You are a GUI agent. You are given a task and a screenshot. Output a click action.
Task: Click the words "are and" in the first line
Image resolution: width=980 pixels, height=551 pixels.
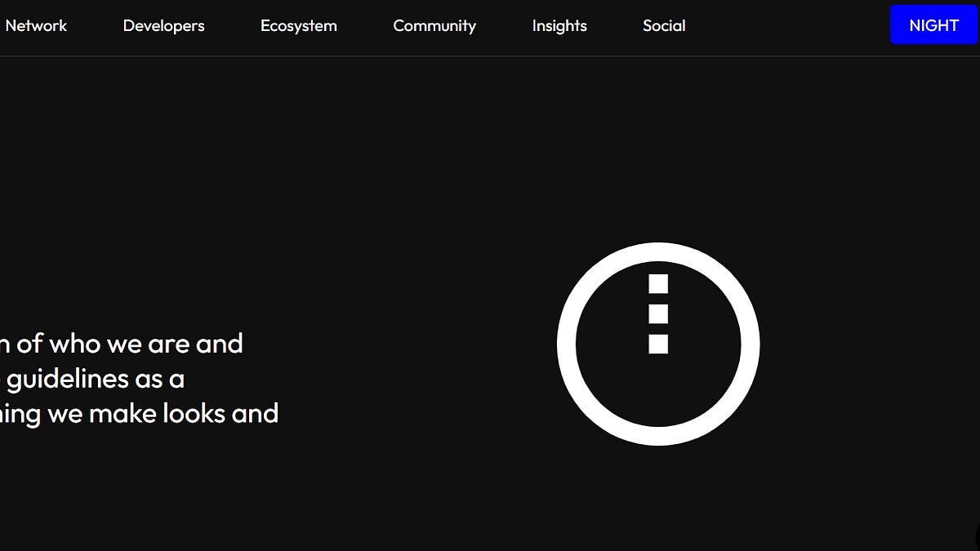click(x=195, y=344)
